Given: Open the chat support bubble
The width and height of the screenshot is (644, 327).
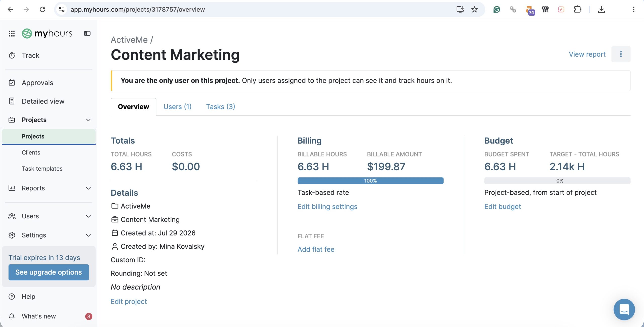Looking at the screenshot, I should click(624, 309).
